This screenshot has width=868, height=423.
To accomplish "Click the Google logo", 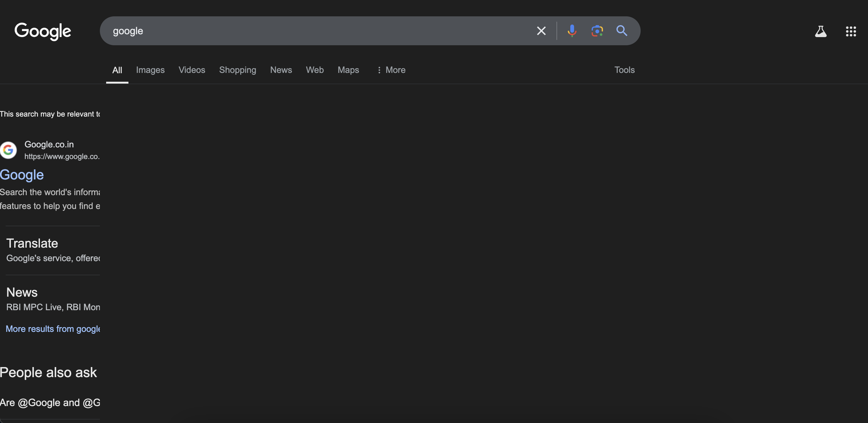I will pyautogui.click(x=42, y=31).
